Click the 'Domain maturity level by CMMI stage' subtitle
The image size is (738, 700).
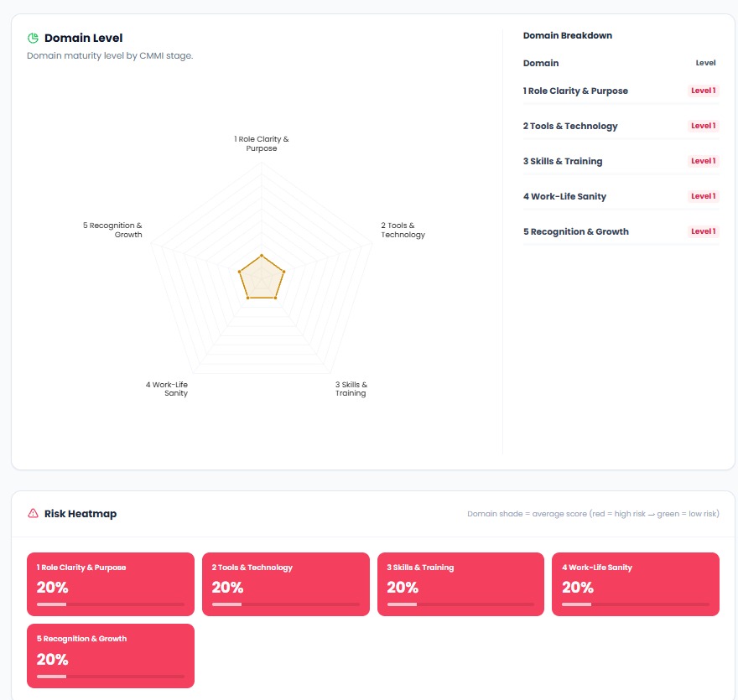(110, 55)
